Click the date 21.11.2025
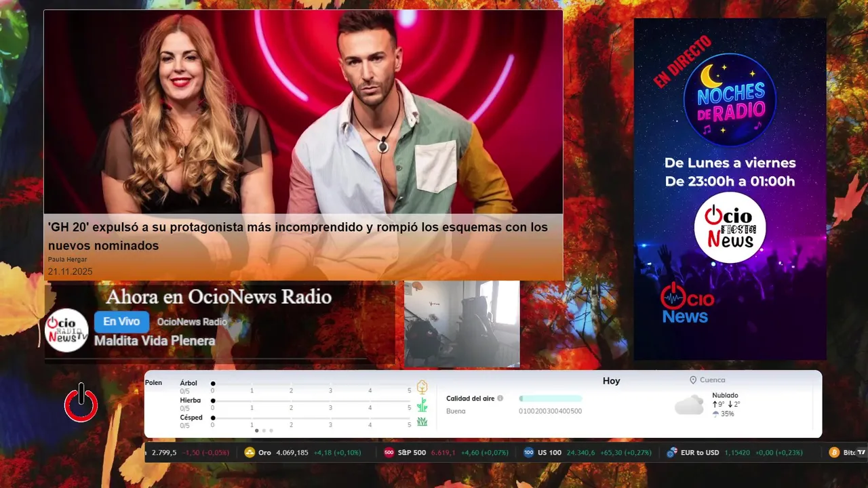The width and height of the screenshot is (868, 488). pyautogui.click(x=70, y=272)
